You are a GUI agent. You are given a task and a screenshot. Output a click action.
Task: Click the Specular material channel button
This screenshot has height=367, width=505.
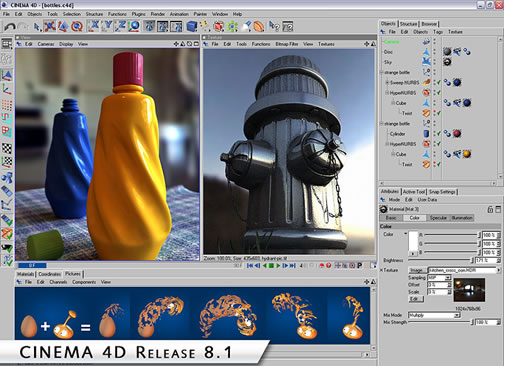click(438, 218)
